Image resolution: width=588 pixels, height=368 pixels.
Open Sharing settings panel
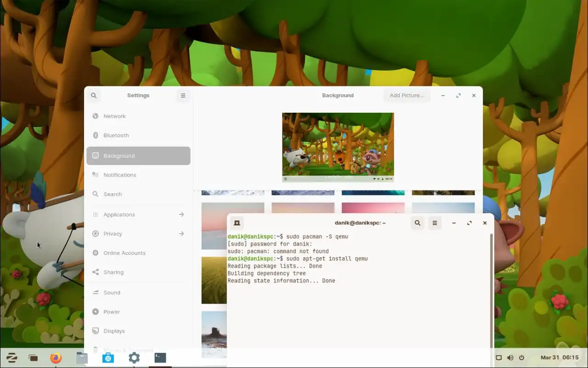tap(138, 272)
